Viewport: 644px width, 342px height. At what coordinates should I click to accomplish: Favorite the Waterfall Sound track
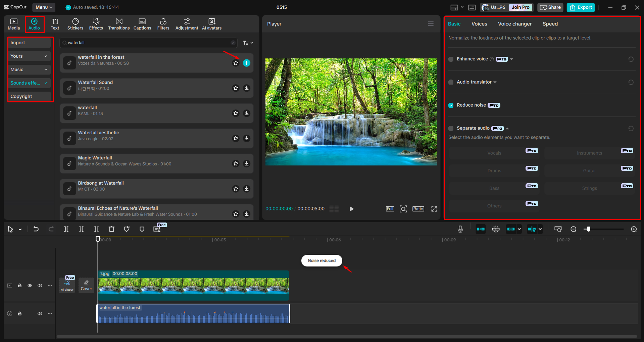(236, 88)
